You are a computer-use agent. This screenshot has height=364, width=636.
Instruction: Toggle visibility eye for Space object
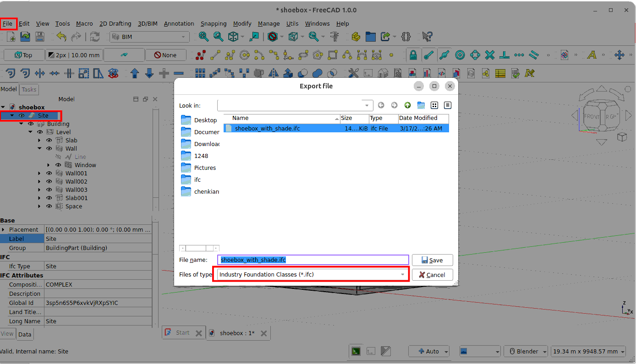49,206
